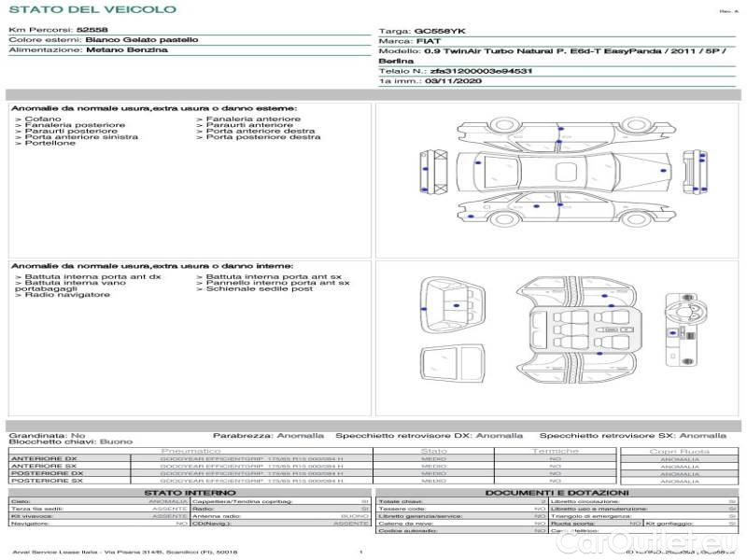747x560 pixels.
Task: Click the STATO INTERNO section header
Action: 190,492
